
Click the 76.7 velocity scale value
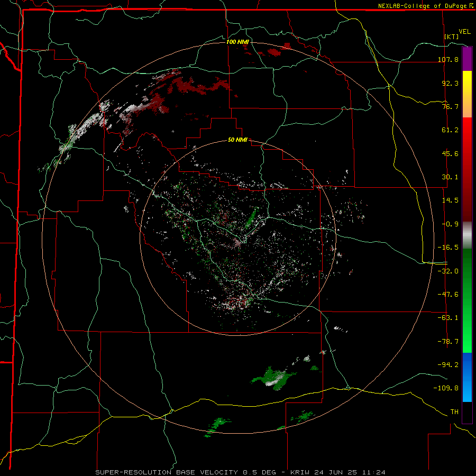(450, 106)
